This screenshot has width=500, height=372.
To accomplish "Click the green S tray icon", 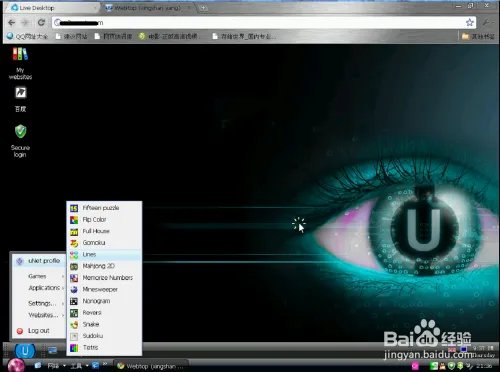I will tap(434, 366).
